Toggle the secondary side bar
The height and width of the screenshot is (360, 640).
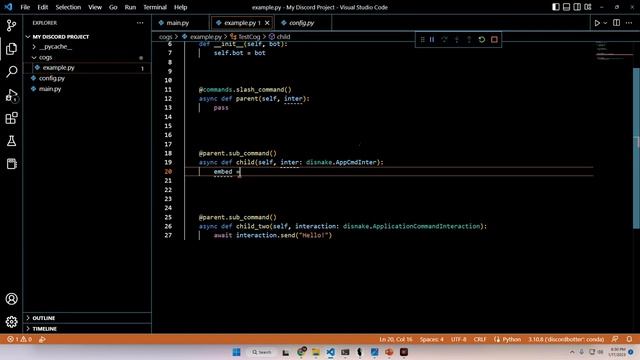tap(577, 7)
